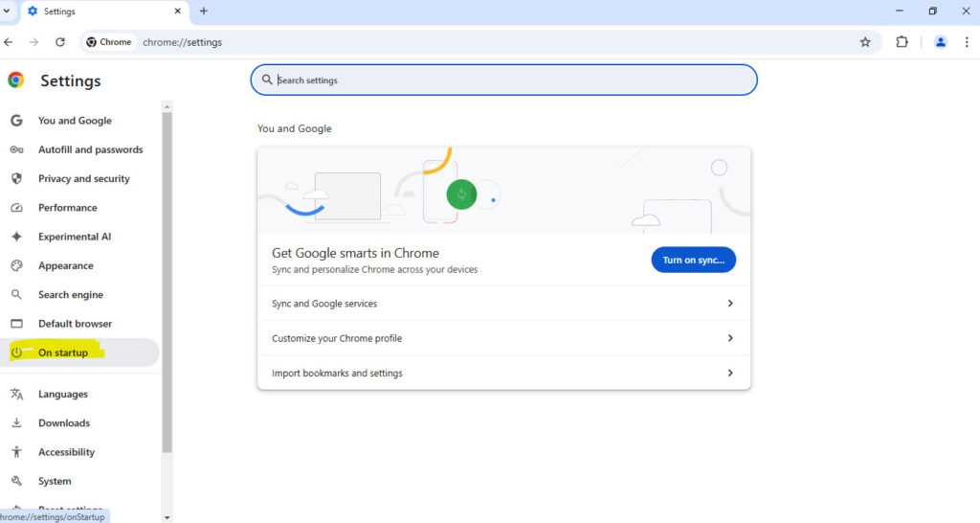Click the search magnifier icon in settings
The image size is (980, 523).
point(267,80)
